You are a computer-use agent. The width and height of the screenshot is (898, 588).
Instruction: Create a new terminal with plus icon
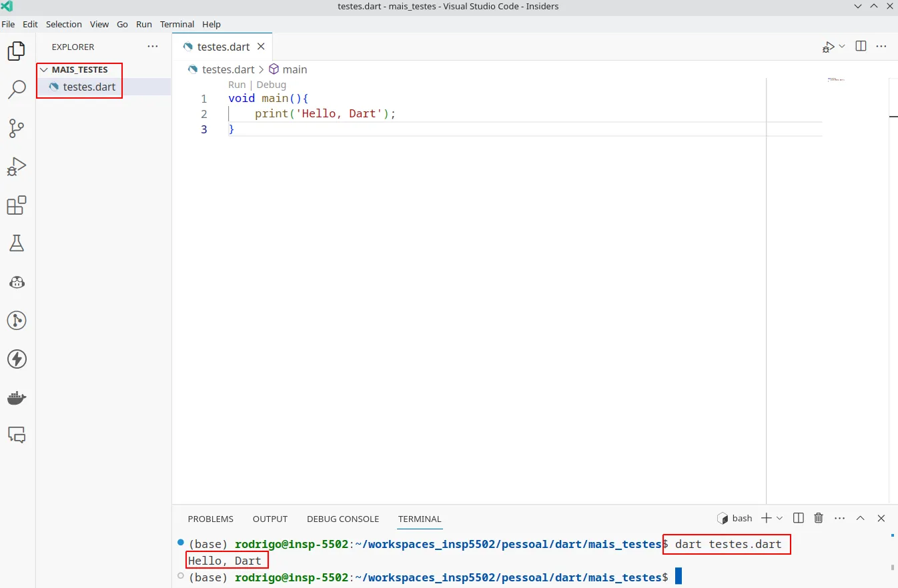pyautogui.click(x=767, y=518)
